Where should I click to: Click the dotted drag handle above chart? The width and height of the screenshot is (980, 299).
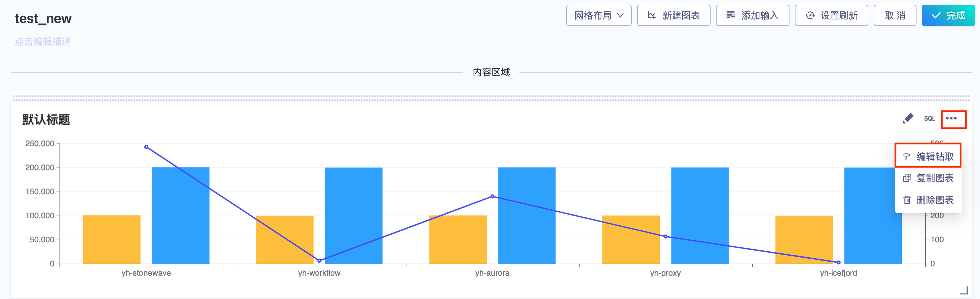(491, 98)
